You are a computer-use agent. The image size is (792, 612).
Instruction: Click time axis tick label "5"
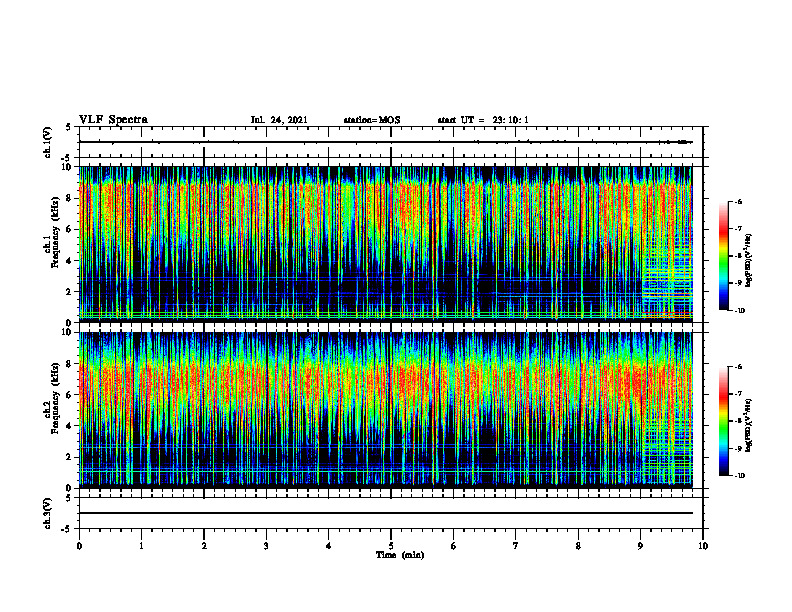[391, 546]
